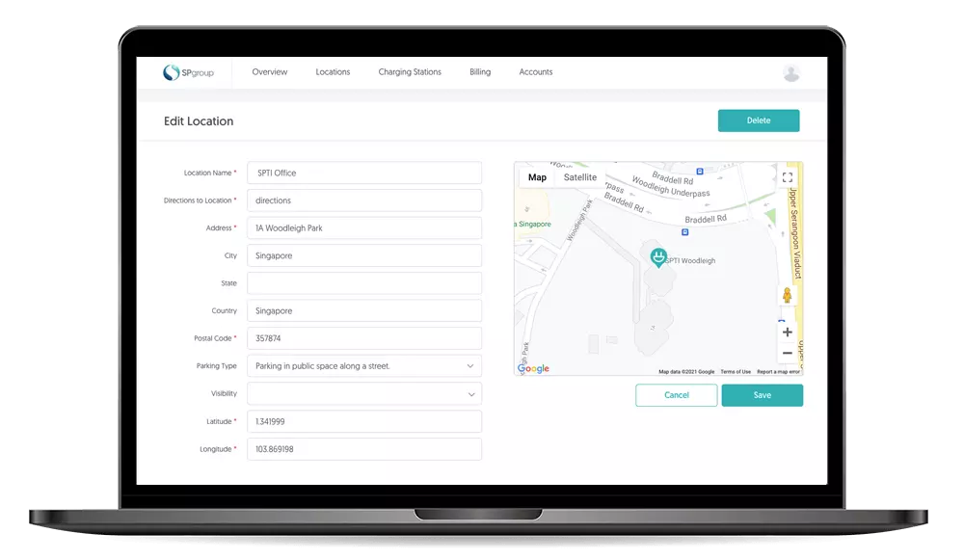Open Accounts section
This screenshot has height=560, width=964.
(x=535, y=72)
